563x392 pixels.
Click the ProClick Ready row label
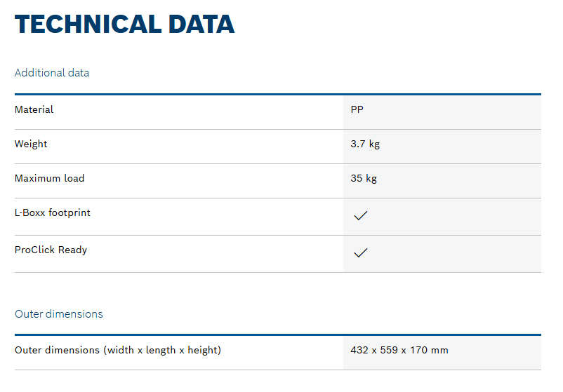51,250
